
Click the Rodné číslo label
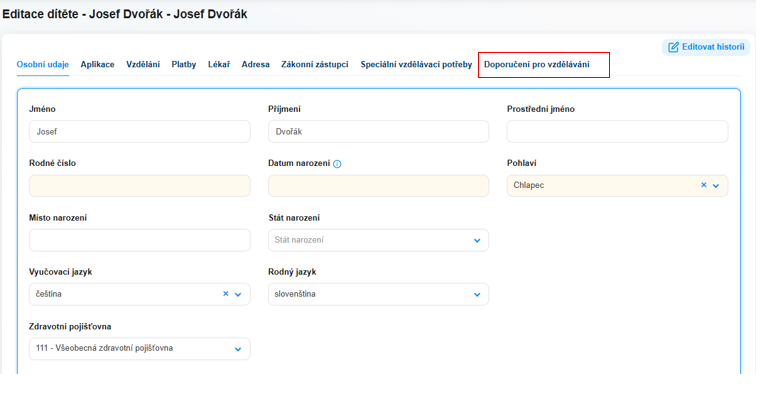tap(52, 163)
